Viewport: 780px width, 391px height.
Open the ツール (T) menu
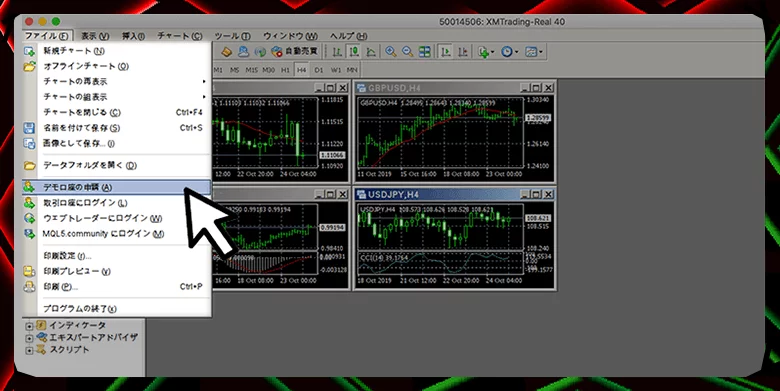click(x=232, y=36)
